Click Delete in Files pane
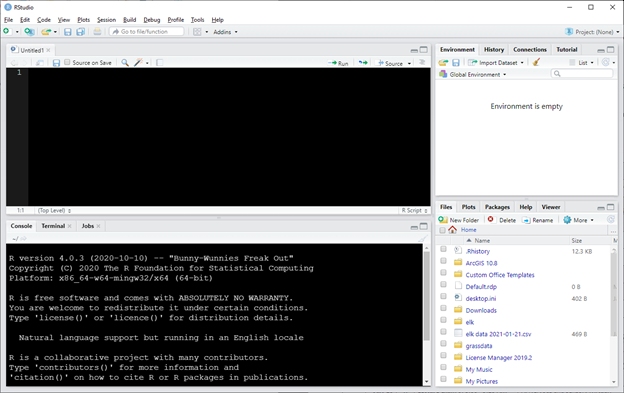 pyautogui.click(x=502, y=220)
